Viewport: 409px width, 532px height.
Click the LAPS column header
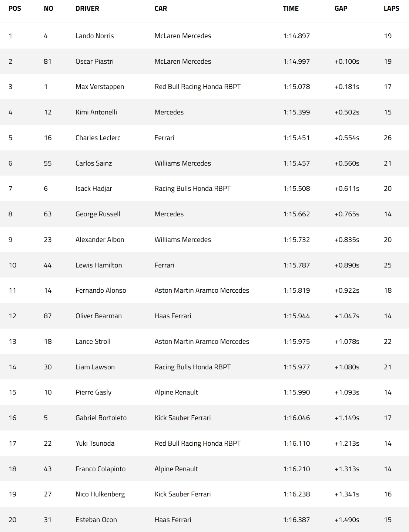(391, 9)
